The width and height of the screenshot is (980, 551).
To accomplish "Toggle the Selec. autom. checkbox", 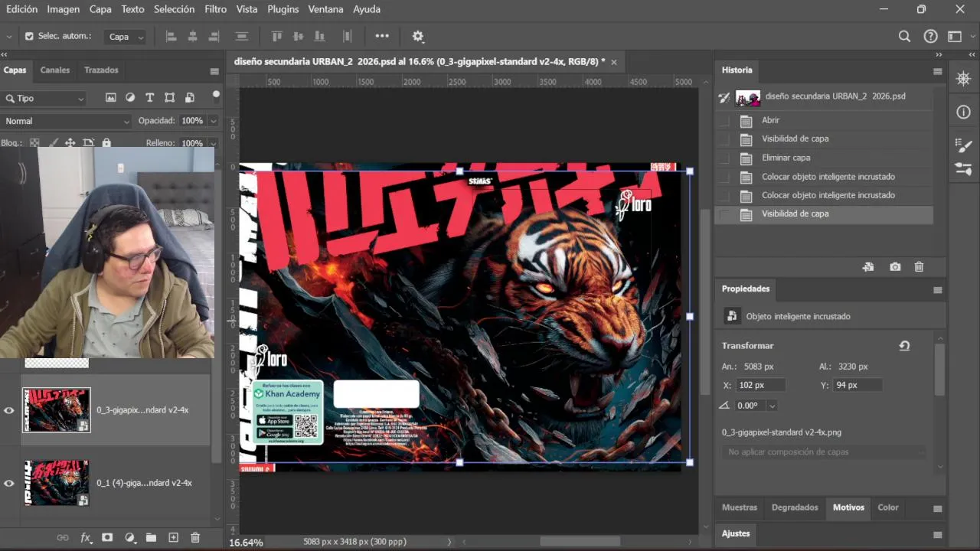I will [29, 36].
